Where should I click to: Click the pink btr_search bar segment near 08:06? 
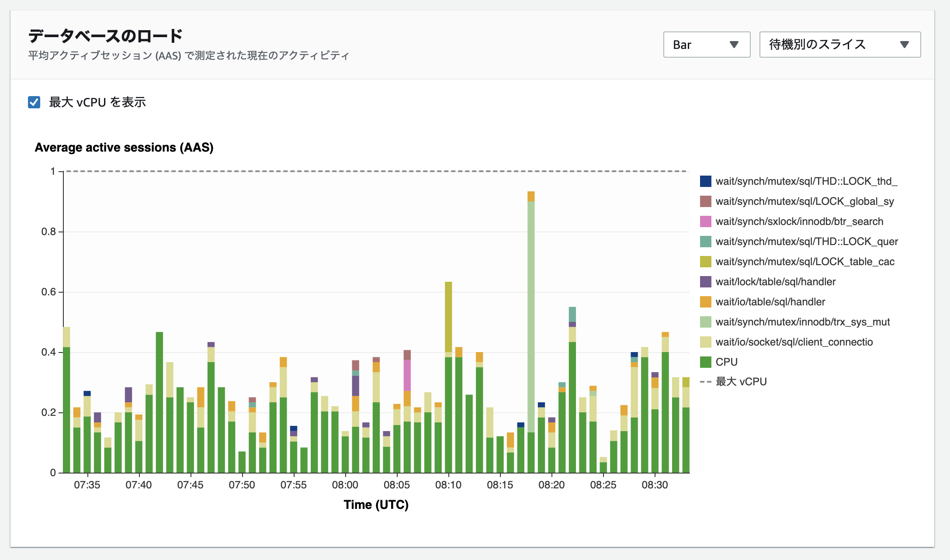coord(407,375)
